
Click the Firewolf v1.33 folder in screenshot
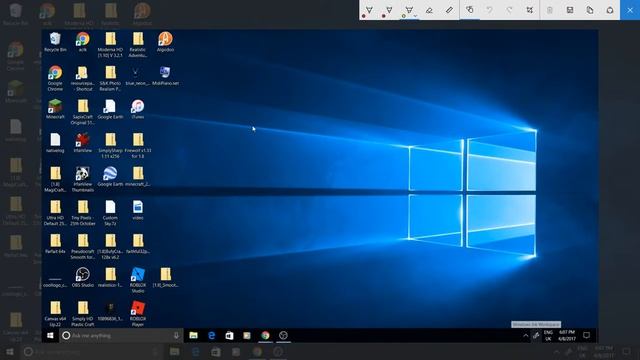138,146
